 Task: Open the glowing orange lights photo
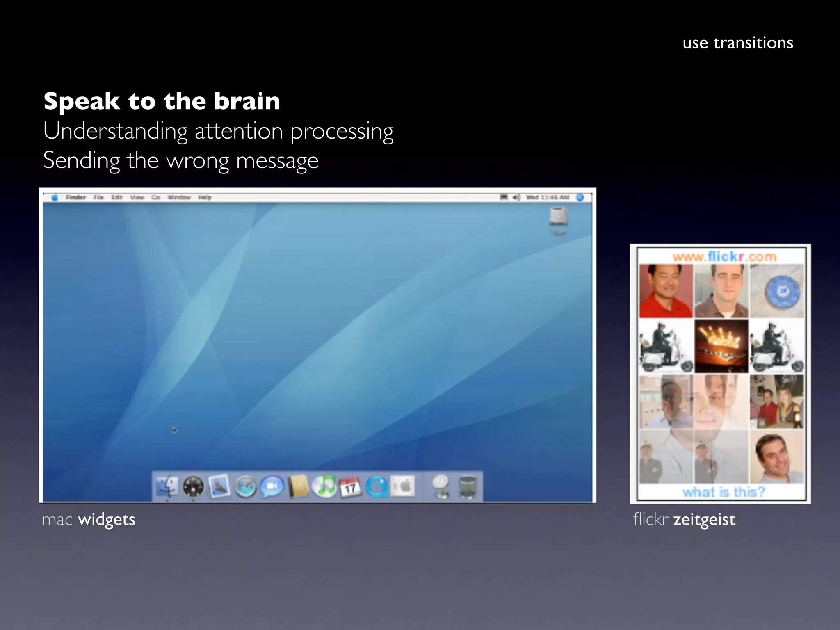click(x=721, y=346)
